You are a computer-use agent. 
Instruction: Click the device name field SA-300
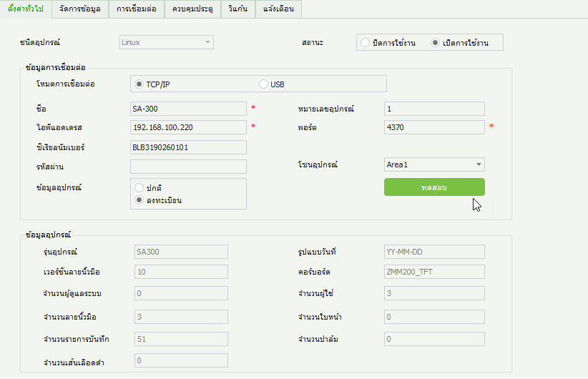click(x=188, y=109)
